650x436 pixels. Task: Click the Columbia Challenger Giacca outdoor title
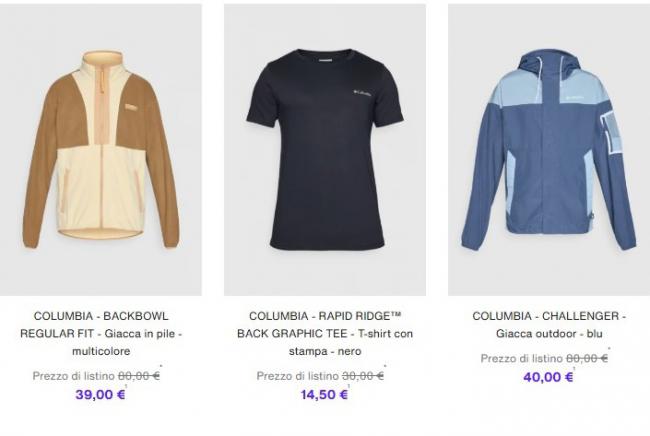549,325
